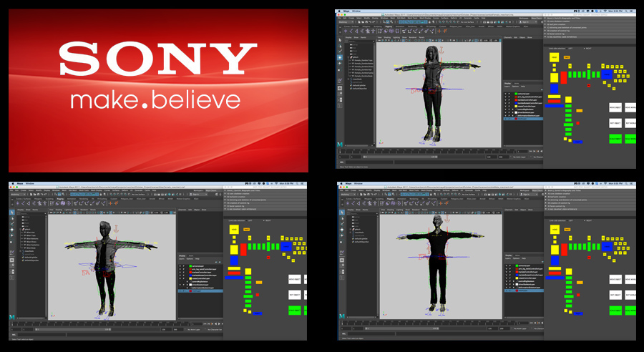
Task: Click the time slider in zombieMale window
Action: [428, 323]
